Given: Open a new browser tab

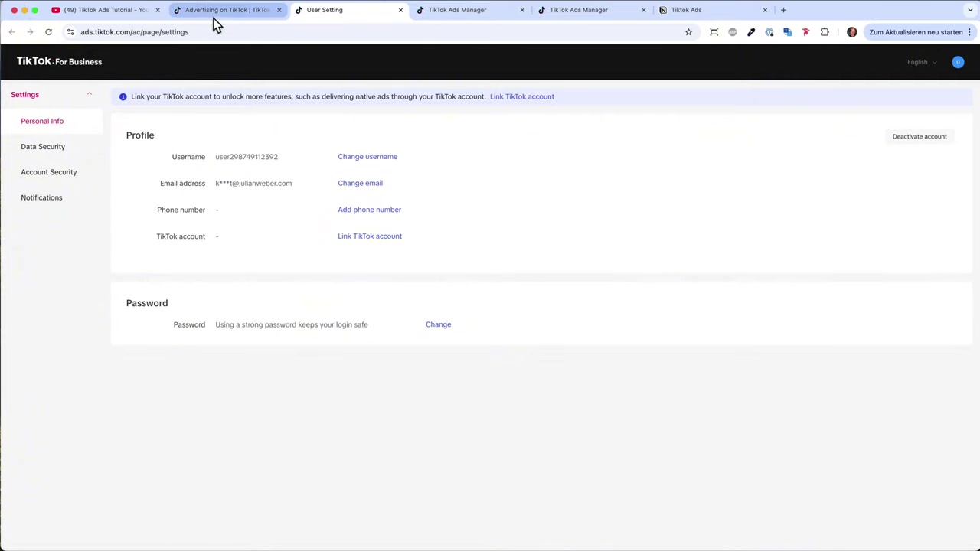Looking at the screenshot, I should [783, 10].
